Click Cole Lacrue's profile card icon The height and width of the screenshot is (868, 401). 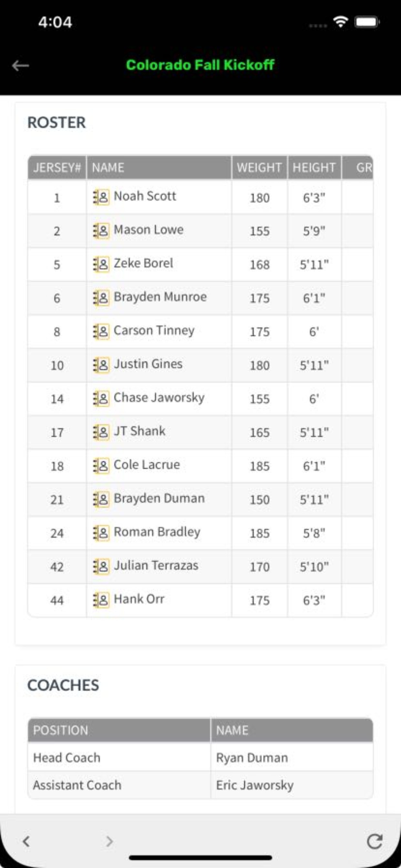pyautogui.click(x=101, y=466)
